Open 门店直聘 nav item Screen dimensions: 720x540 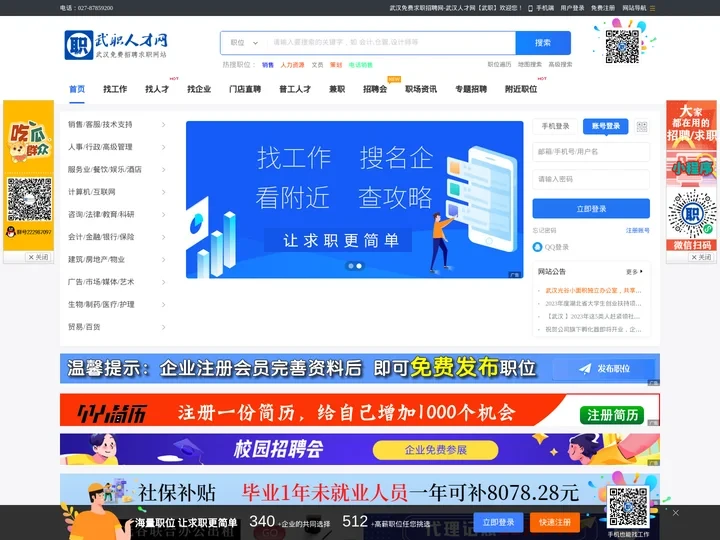(x=245, y=89)
